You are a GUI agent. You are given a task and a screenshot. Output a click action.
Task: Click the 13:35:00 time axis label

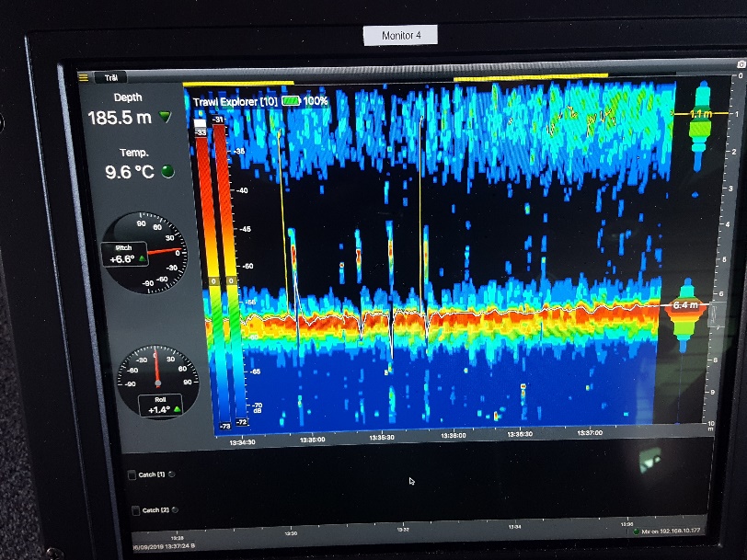click(x=312, y=440)
